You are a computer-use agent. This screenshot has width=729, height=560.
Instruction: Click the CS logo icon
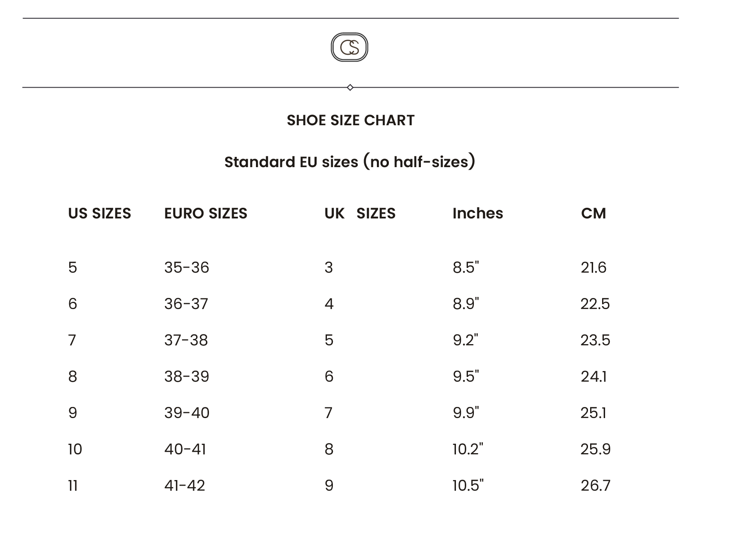(x=349, y=47)
